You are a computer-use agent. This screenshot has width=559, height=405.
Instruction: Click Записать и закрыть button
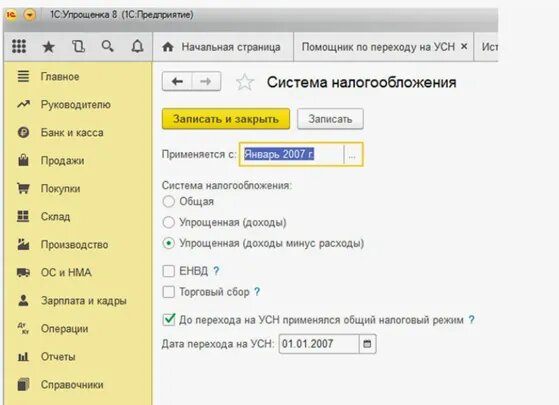[226, 119]
